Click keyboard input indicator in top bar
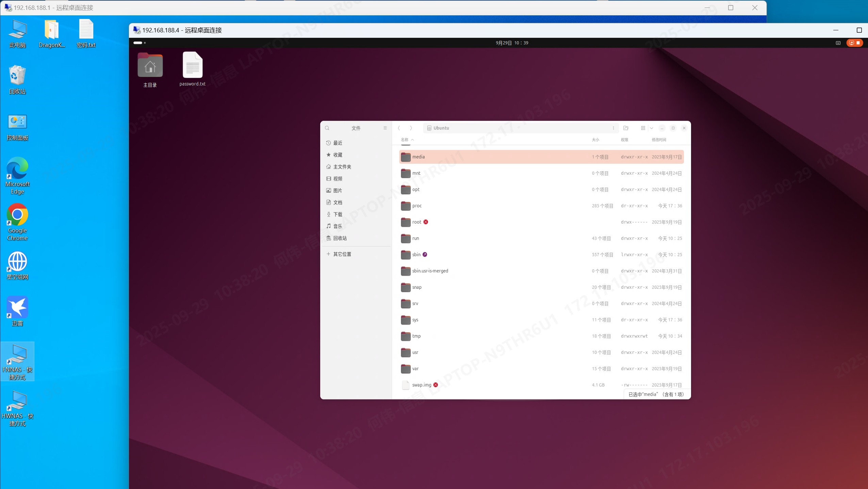868x489 pixels. (838, 43)
